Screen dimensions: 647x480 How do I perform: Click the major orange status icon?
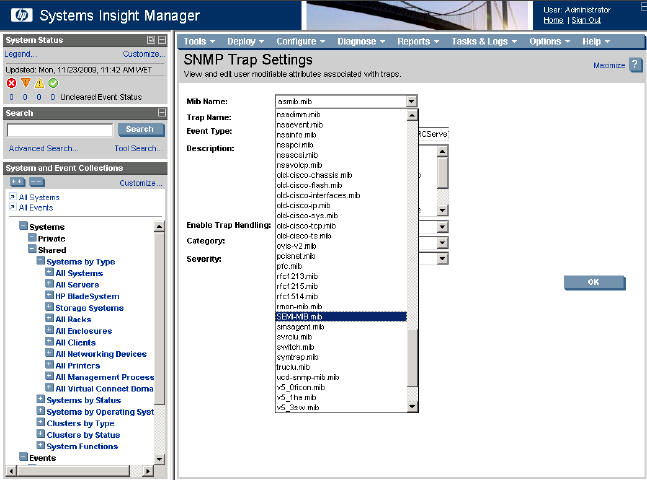26,83
